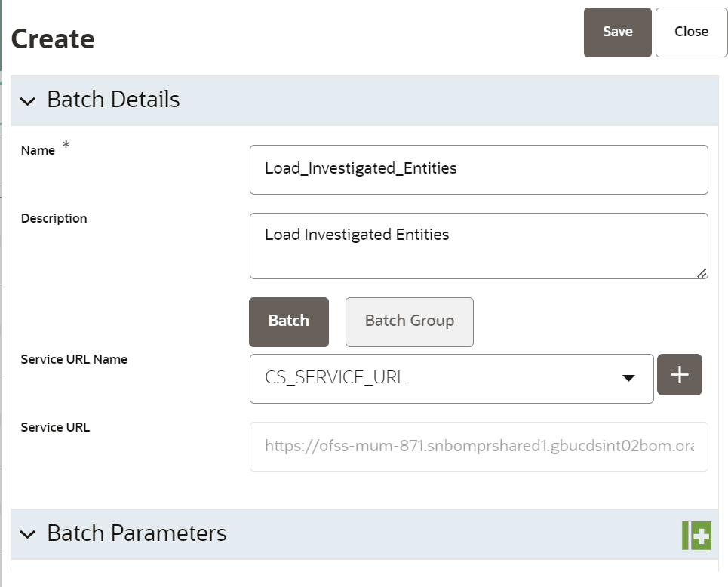This screenshot has width=728, height=587.
Task: Select the Batch toggle option
Action: [288, 321]
